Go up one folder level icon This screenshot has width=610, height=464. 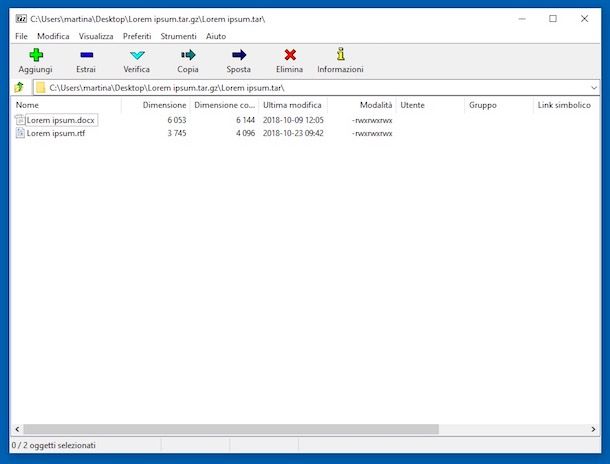(x=19, y=88)
